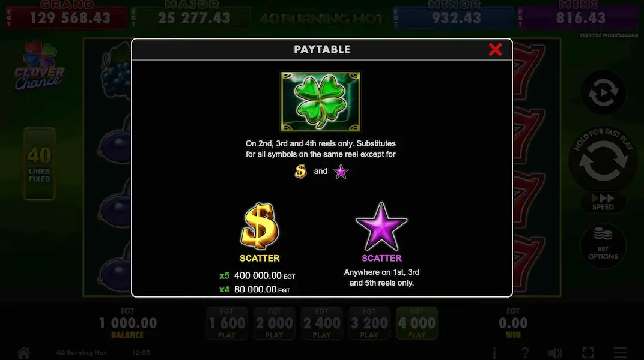Click the Clover Chance logo
This screenshot has height=360, width=644.
(40, 65)
